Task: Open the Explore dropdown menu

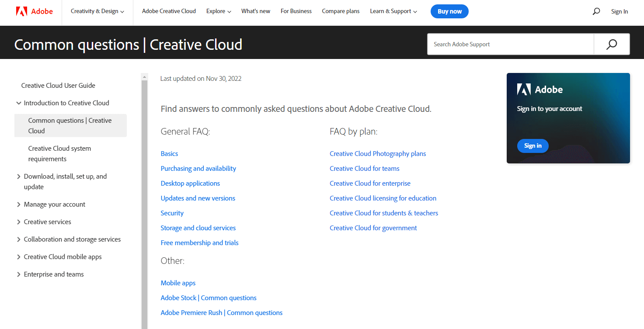Action: (x=218, y=11)
